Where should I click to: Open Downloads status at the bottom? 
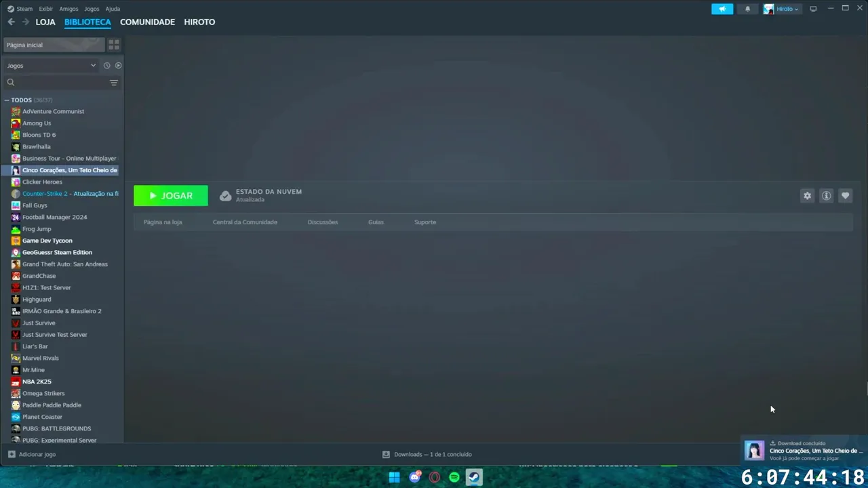point(427,455)
